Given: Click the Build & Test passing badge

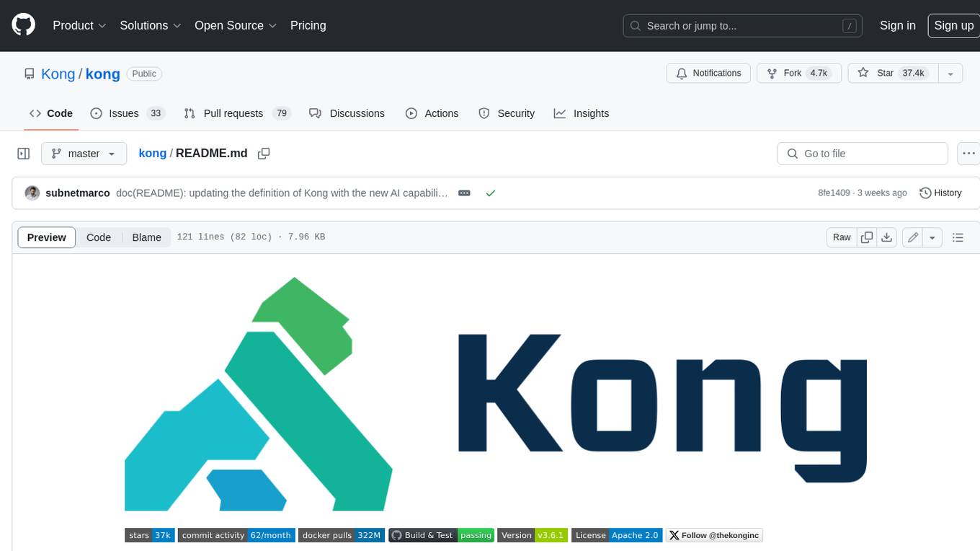Looking at the screenshot, I should coord(441,535).
